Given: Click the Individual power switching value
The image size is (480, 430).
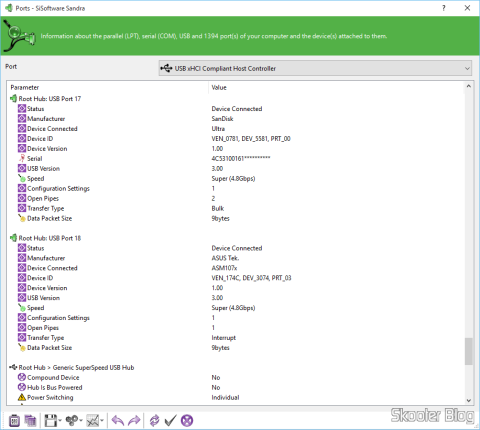Looking at the screenshot, I should point(225,397).
